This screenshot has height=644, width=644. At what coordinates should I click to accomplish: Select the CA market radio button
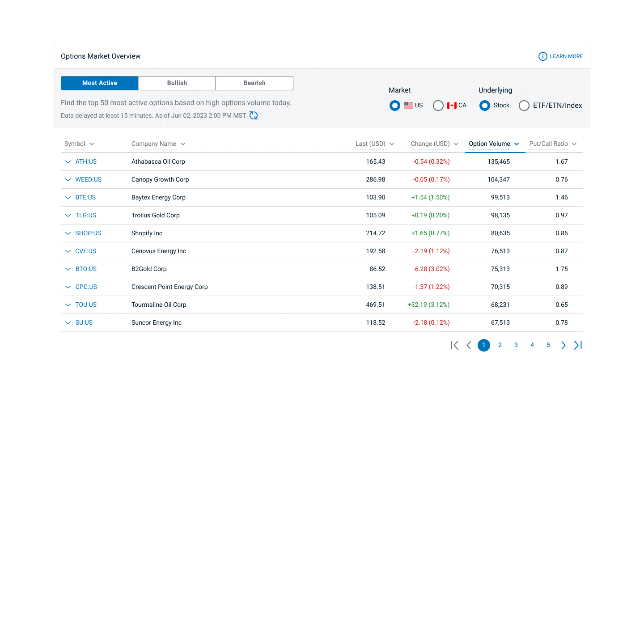[438, 106]
